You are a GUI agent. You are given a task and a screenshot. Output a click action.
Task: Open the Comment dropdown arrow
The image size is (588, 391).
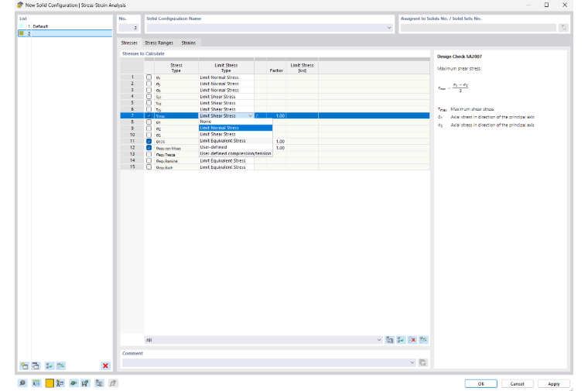(x=412, y=362)
